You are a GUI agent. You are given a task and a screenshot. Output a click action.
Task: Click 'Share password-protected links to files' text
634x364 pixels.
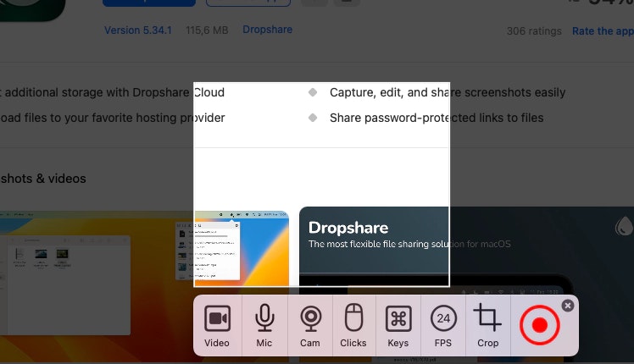437,118
